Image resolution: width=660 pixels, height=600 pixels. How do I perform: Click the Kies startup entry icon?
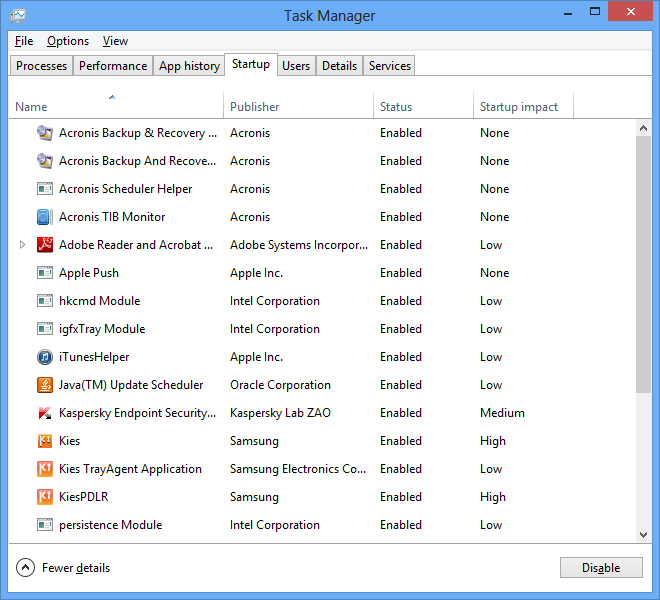tap(44, 441)
